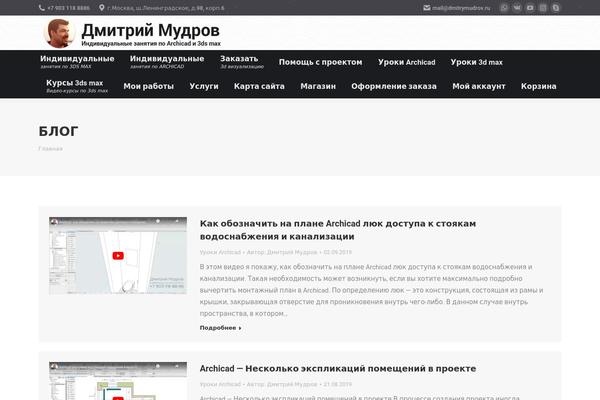
Task: Click the Дмитрий Мудров site title
Action: (x=150, y=30)
